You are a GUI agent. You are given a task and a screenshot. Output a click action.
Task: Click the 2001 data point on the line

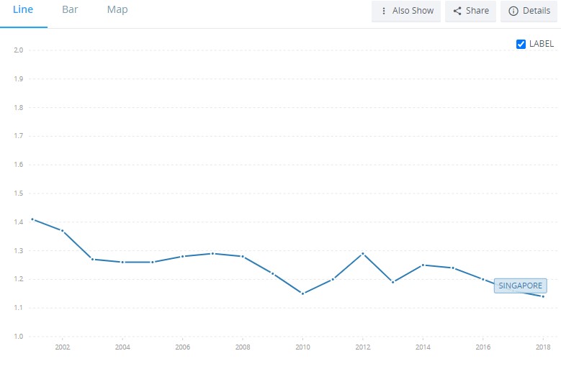click(x=32, y=219)
